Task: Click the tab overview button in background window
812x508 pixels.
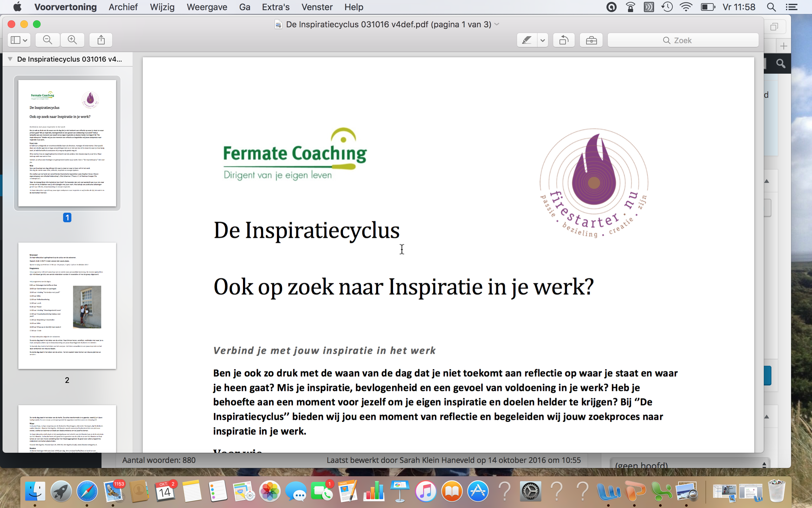Action: (774, 27)
